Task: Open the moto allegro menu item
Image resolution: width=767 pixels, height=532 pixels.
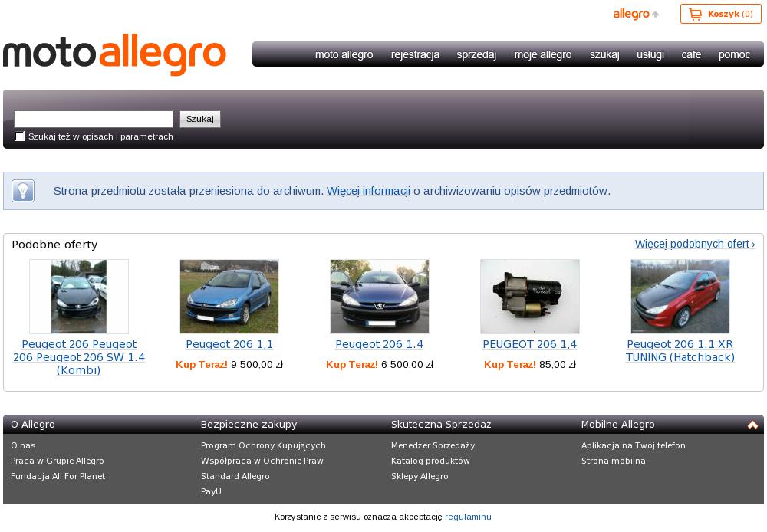Action: point(344,54)
